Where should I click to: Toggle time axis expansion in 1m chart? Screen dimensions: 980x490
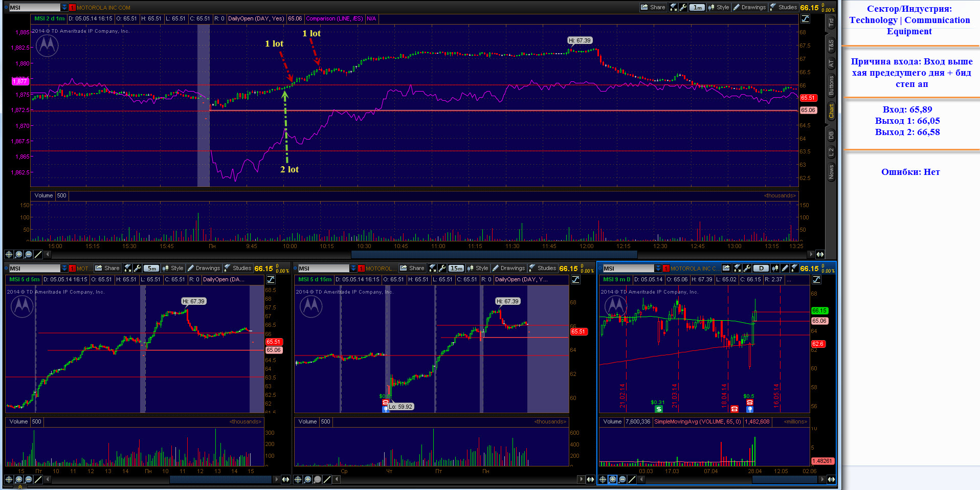click(820, 254)
